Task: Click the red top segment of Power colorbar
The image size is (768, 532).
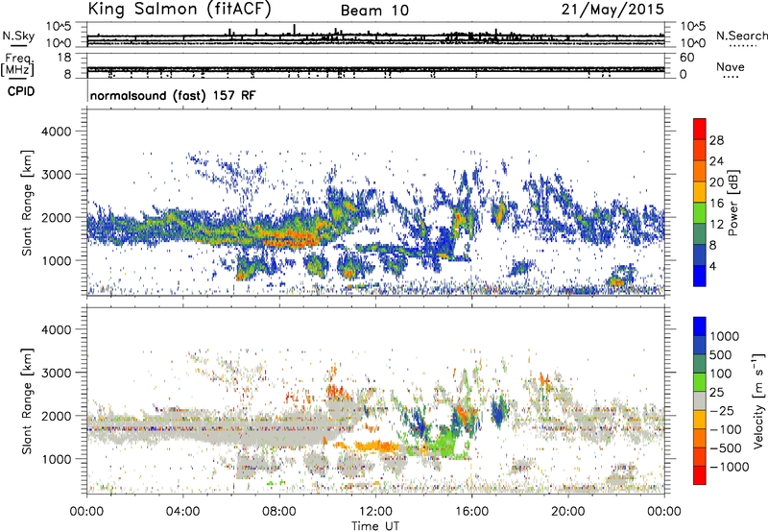Action: [700, 129]
